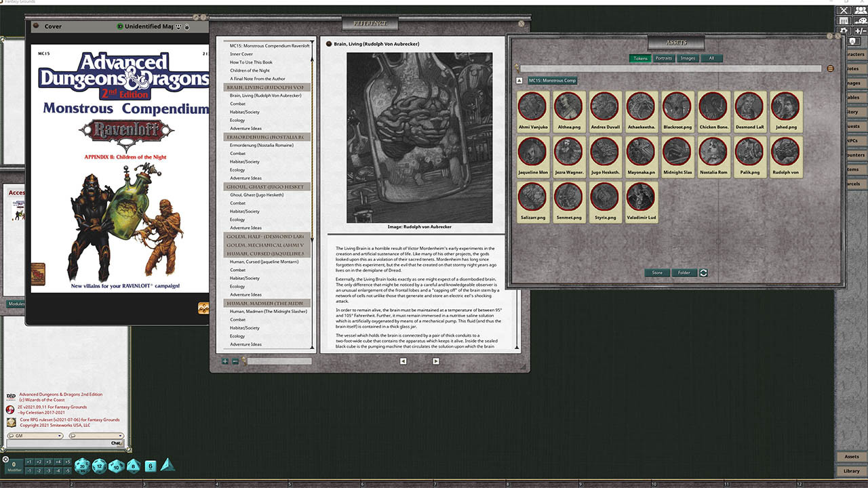The width and height of the screenshot is (868, 488).
Task: Collapse the MC15: Monstrous Comp token group
Action: [519, 80]
